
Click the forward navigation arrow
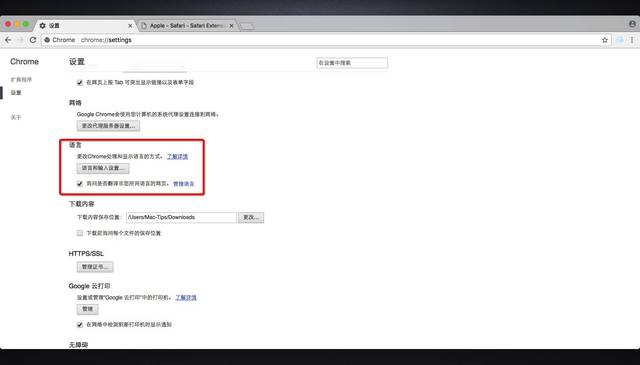click(20, 40)
